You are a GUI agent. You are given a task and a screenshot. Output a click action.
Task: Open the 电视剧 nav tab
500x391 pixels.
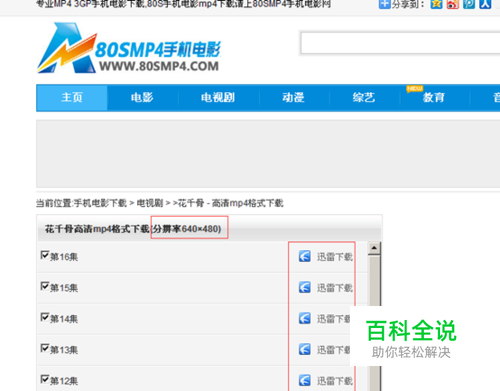218,97
